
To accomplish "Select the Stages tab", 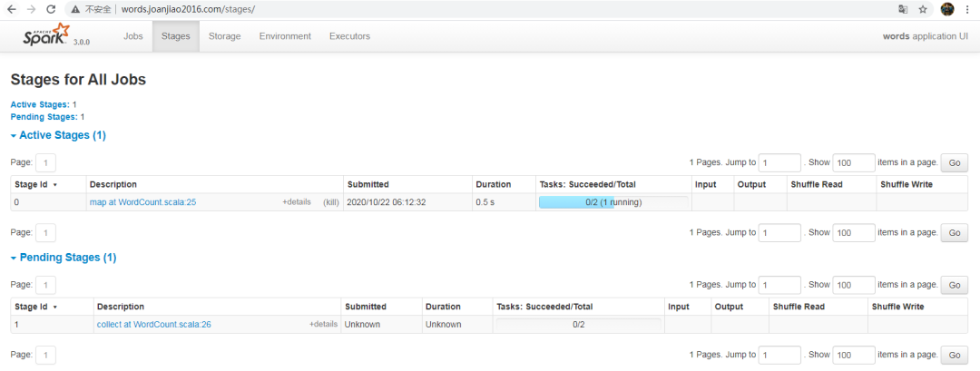I will (176, 36).
